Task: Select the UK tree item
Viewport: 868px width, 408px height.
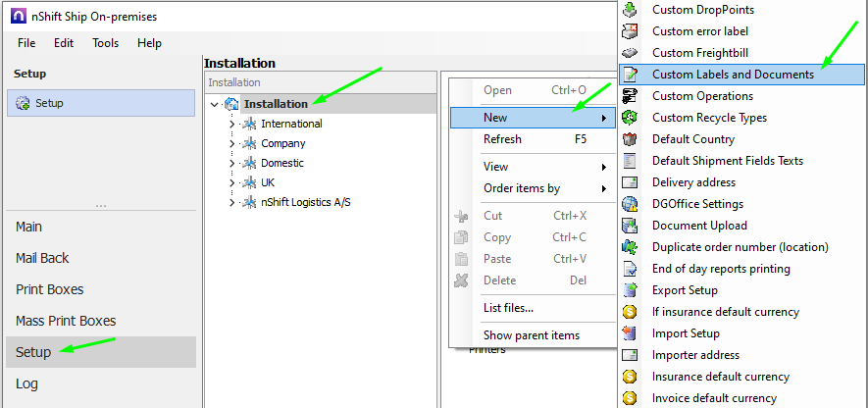Action: [x=269, y=182]
